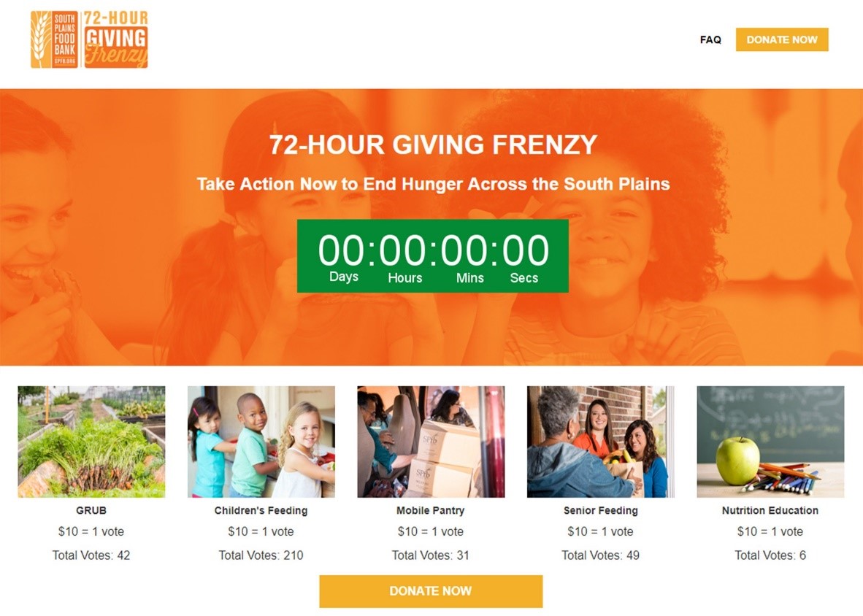863x616 pixels.
Task: Click the Nutrition Education title
Action: (770, 510)
